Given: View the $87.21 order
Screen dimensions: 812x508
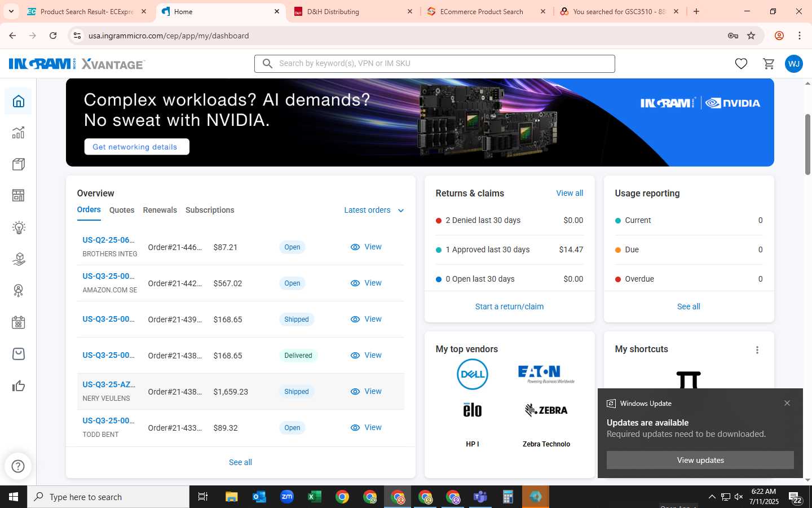Looking at the screenshot, I should coord(366,247).
